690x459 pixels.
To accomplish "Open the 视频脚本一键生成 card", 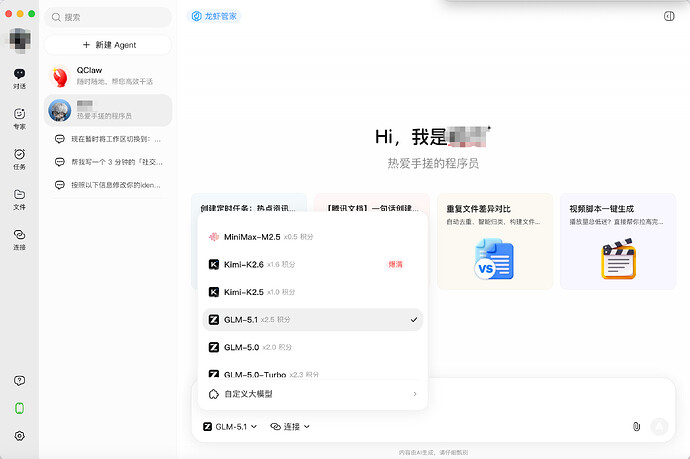I will click(x=618, y=241).
